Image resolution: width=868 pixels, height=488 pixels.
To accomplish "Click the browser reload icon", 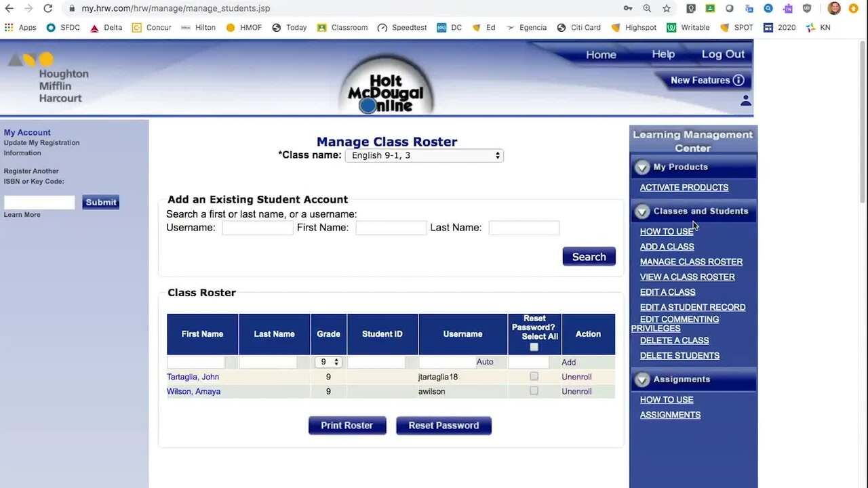I will click(x=47, y=8).
